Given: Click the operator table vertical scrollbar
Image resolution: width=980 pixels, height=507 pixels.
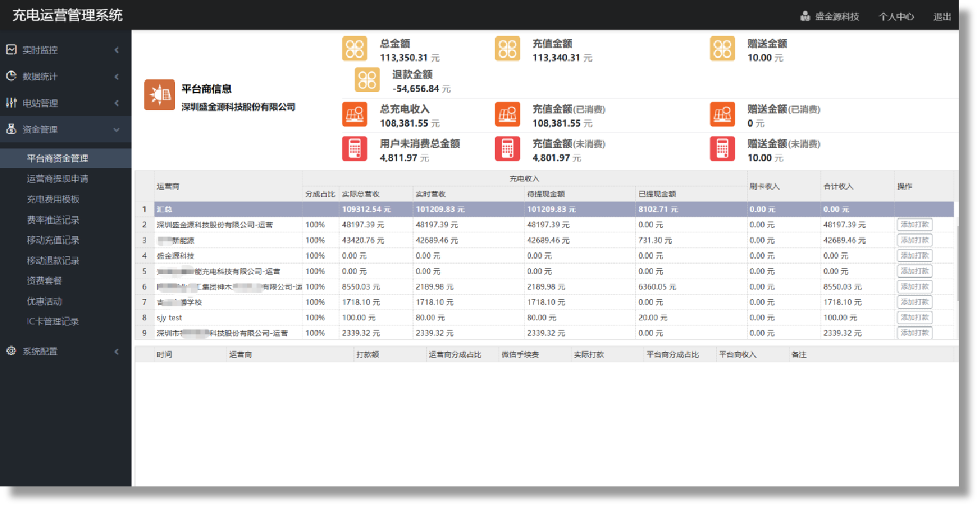Looking at the screenshot, I should pyautogui.click(x=957, y=264).
